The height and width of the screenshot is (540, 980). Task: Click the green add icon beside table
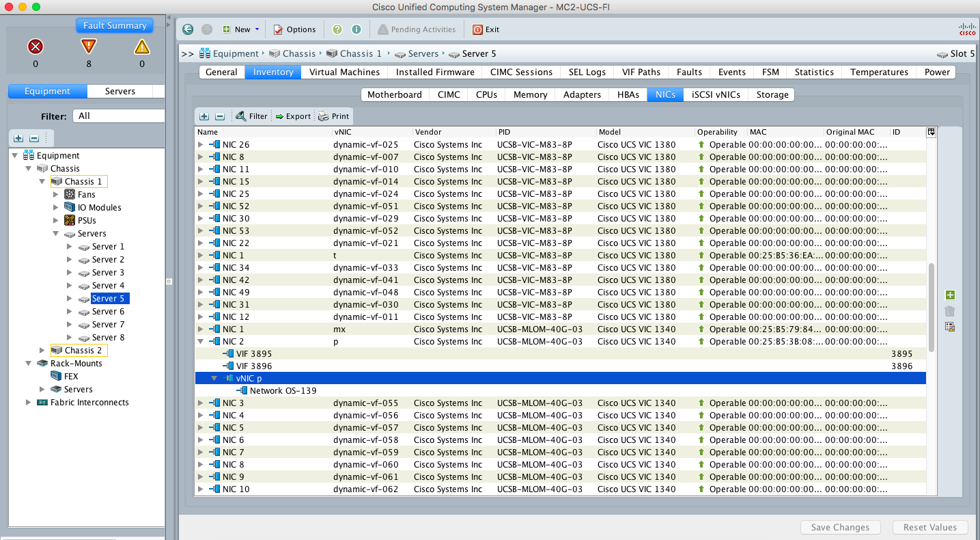click(x=949, y=295)
